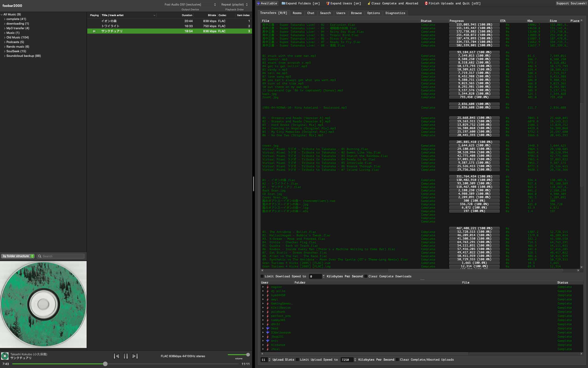The width and height of the screenshot is (588, 368).
Task: Expand the Soundcloud backup (88) folder
Action: (5, 56)
